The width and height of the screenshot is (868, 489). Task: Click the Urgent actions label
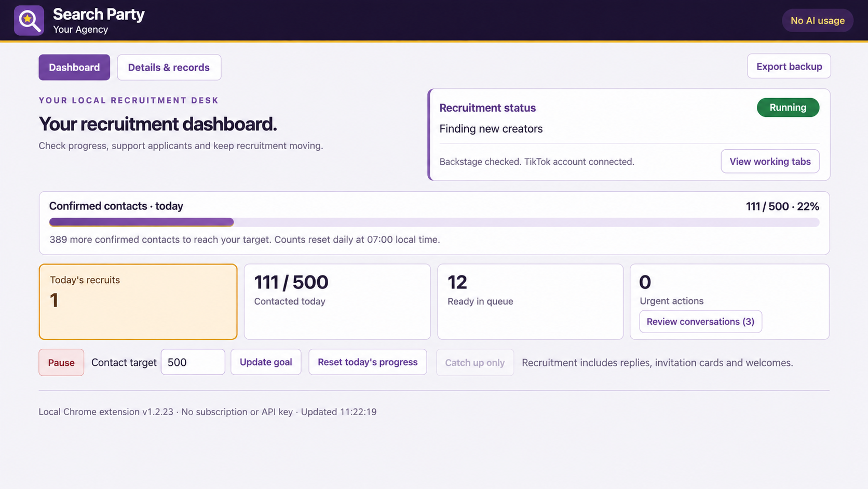(x=671, y=301)
